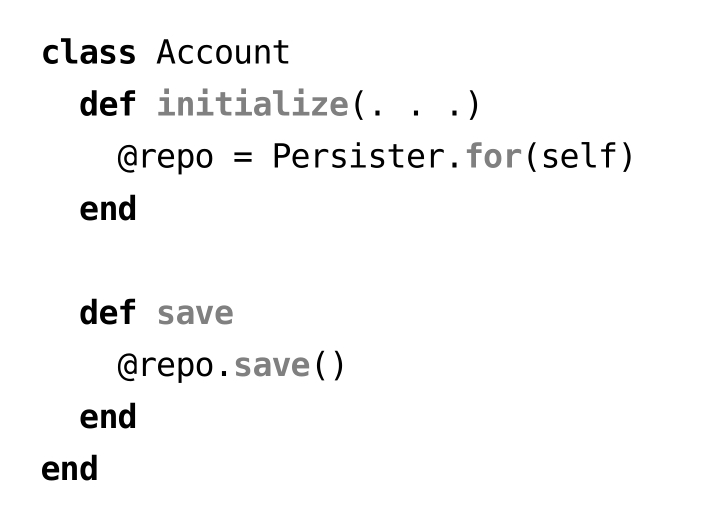This screenshot has height=513, width=717.
Task: Select the Account class name
Action: 223,52
